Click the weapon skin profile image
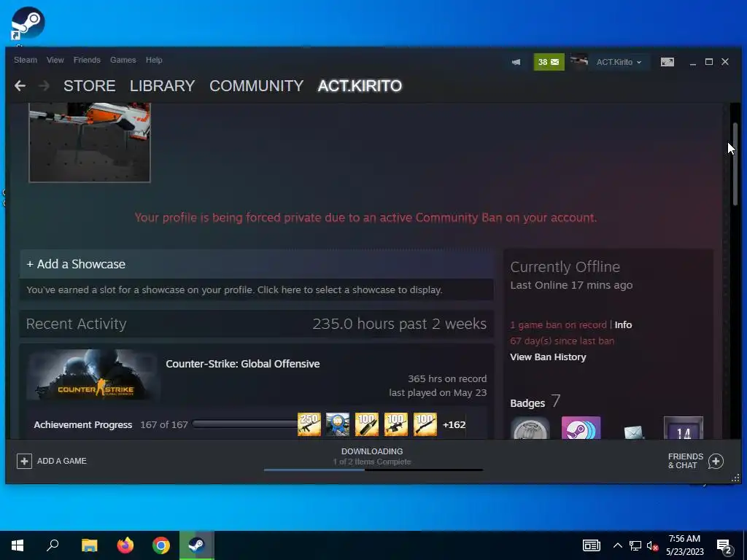The width and height of the screenshot is (747, 560). tap(90, 142)
